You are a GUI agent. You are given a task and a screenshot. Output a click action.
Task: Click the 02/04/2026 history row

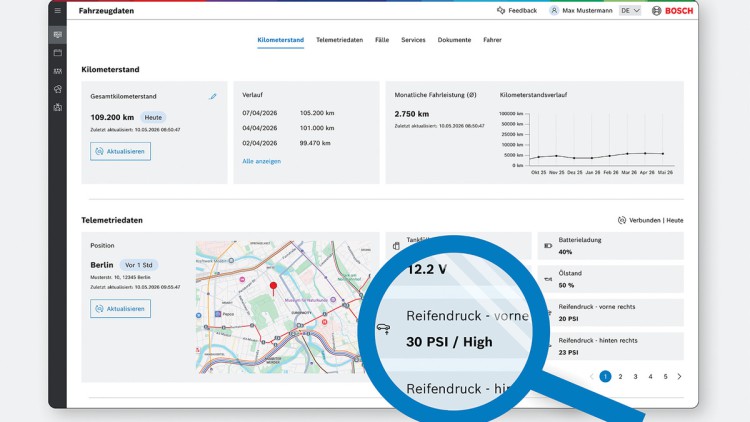point(287,143)
